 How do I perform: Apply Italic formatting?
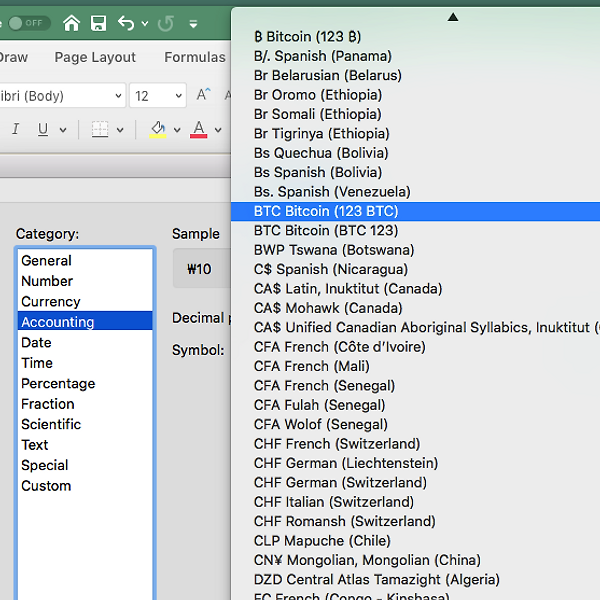(15, 129)
